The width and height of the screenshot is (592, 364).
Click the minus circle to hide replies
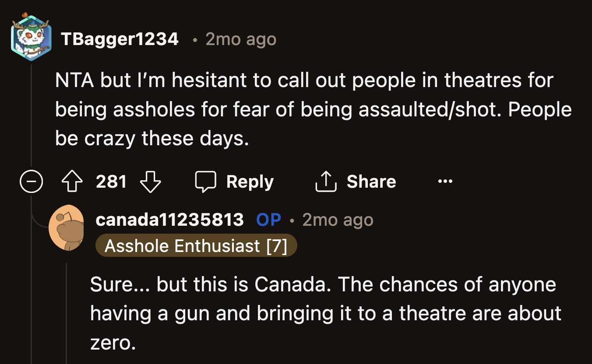31,181
